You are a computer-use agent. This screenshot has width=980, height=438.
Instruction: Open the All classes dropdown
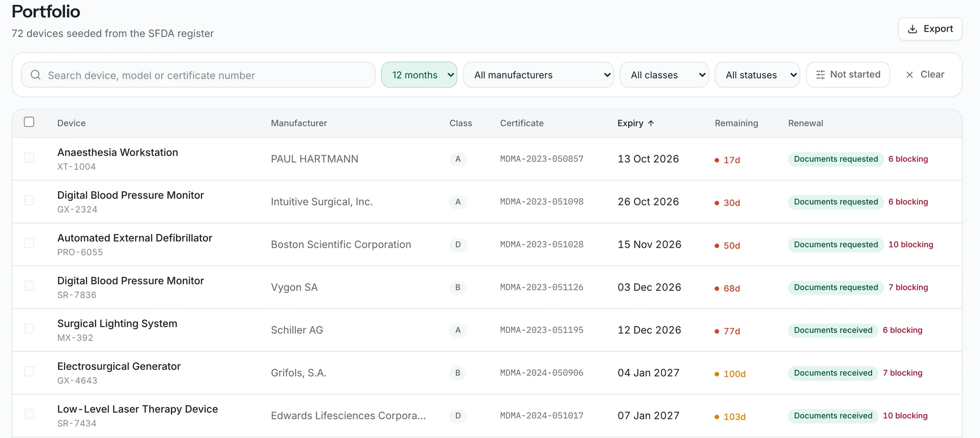[x=664, y=75]
